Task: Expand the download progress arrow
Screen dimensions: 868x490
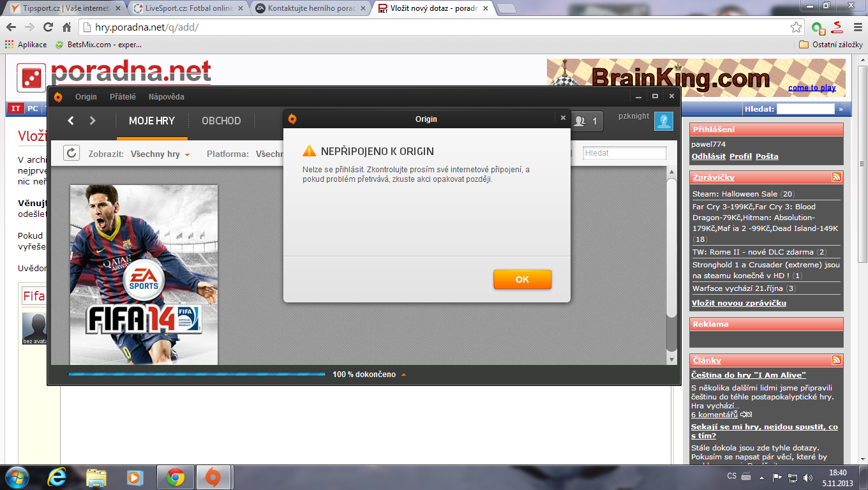Action: pos(403,375)
